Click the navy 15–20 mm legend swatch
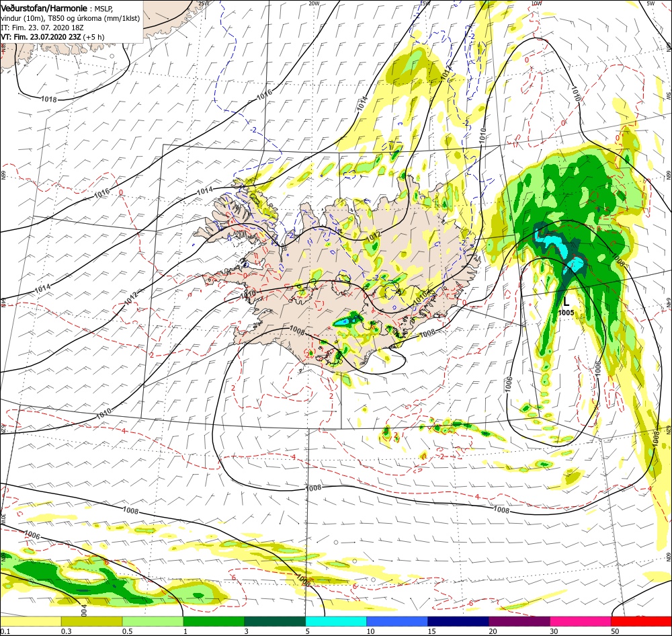 click(x=458, y=621)
